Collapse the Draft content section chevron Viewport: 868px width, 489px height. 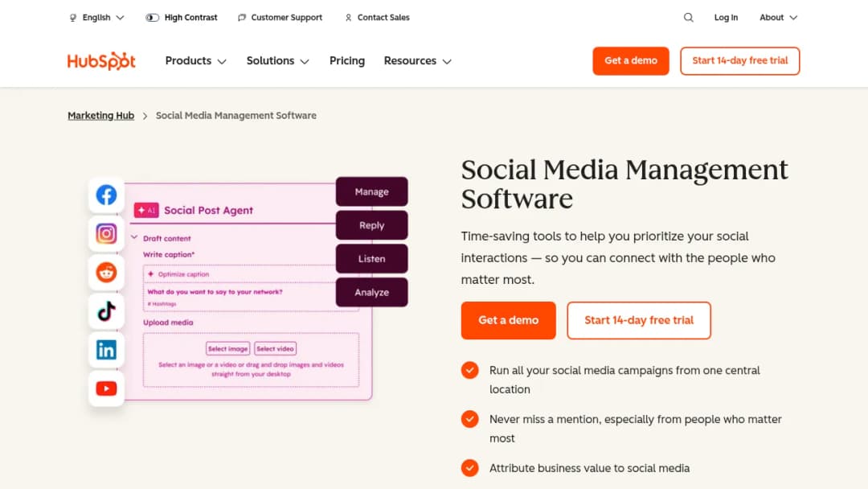tap(134, 237)
